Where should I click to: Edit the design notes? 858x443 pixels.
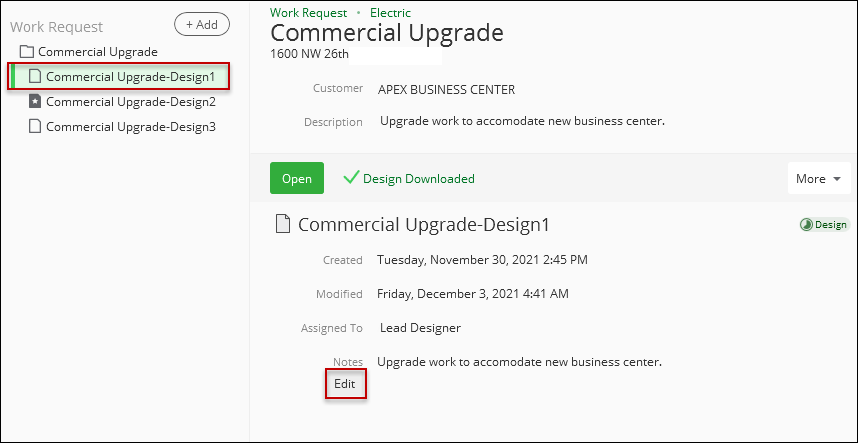click(x=345, y=384)
